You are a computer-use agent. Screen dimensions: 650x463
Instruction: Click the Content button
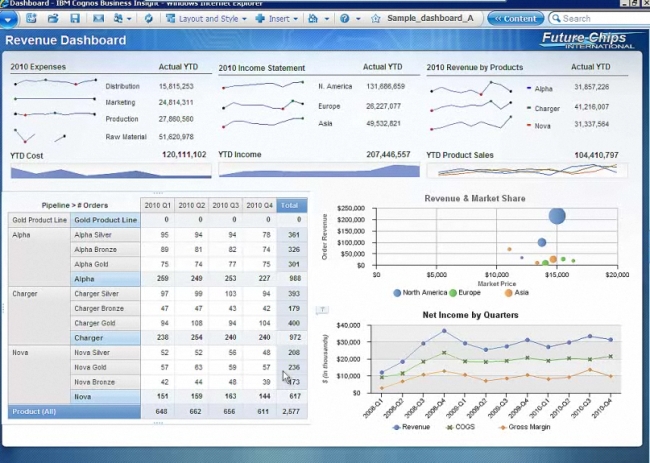pyautogui.click(x=515, y=19)
